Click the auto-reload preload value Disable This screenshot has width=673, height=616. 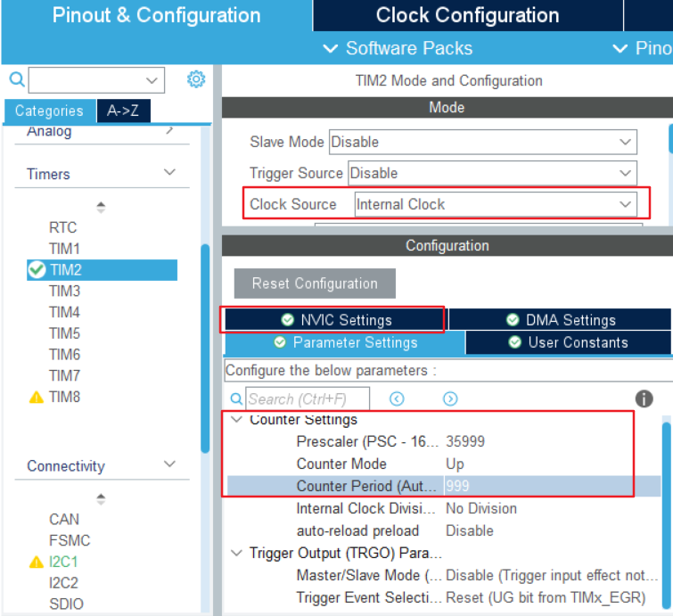point(470,531)
